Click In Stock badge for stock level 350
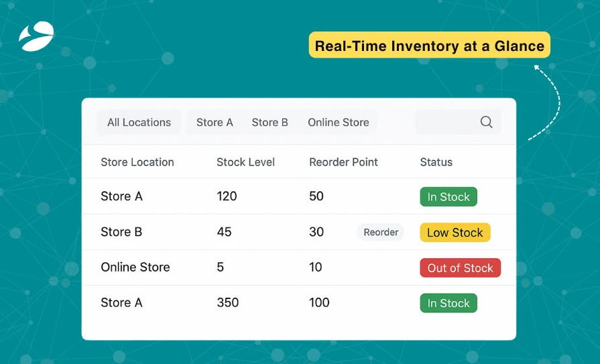Image resolution: width=600 pixels, height=364 pixels. point(448,304)
